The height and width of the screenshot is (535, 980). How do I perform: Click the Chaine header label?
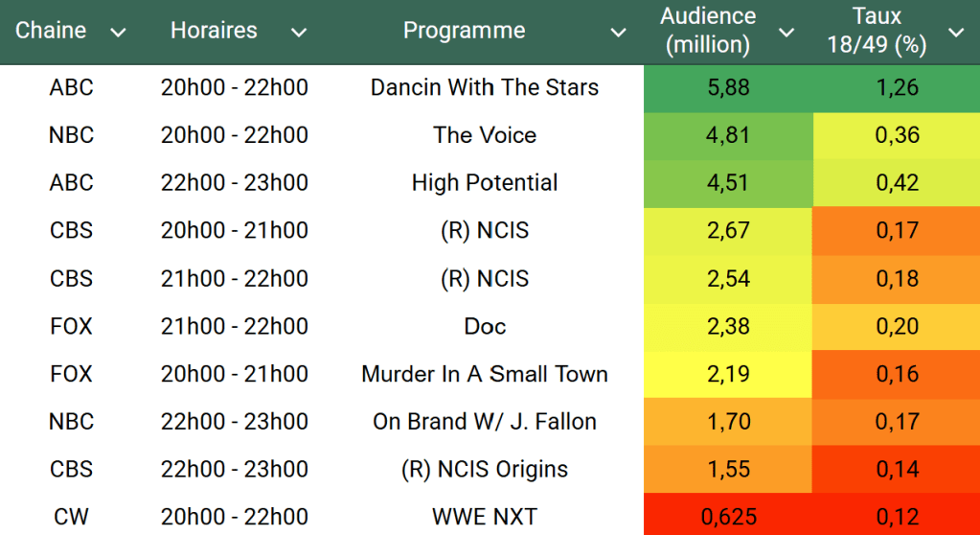pos(51,31)
